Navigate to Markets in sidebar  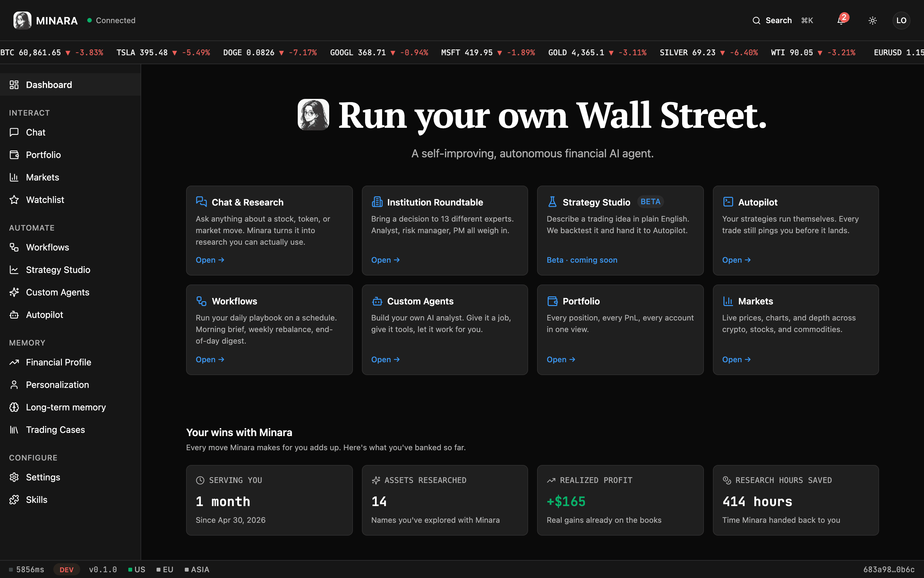pos(70,177)
